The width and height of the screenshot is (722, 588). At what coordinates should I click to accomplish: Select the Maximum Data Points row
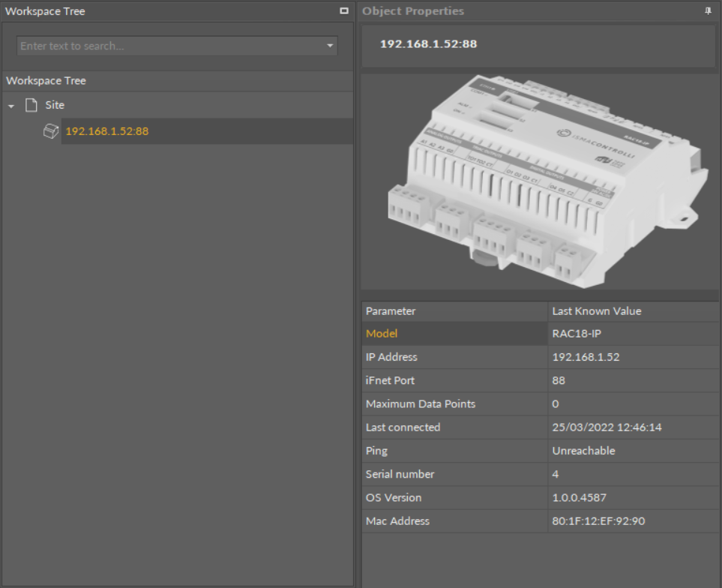[420, 403]
